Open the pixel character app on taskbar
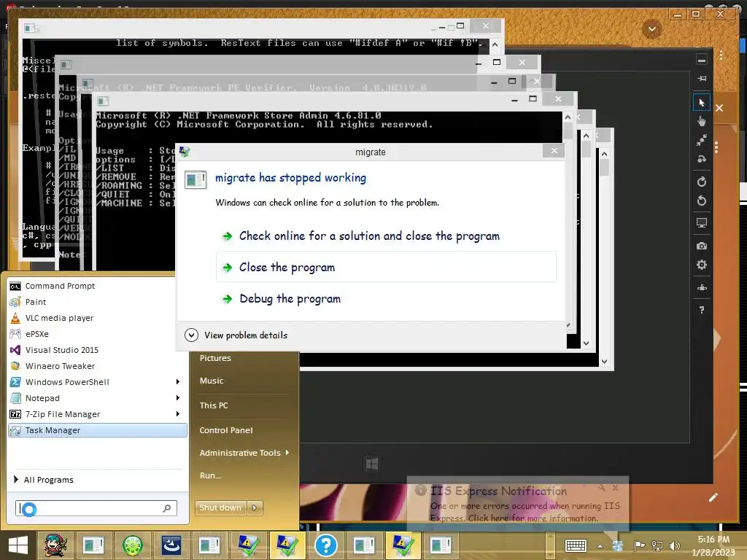 pos(55,545)
